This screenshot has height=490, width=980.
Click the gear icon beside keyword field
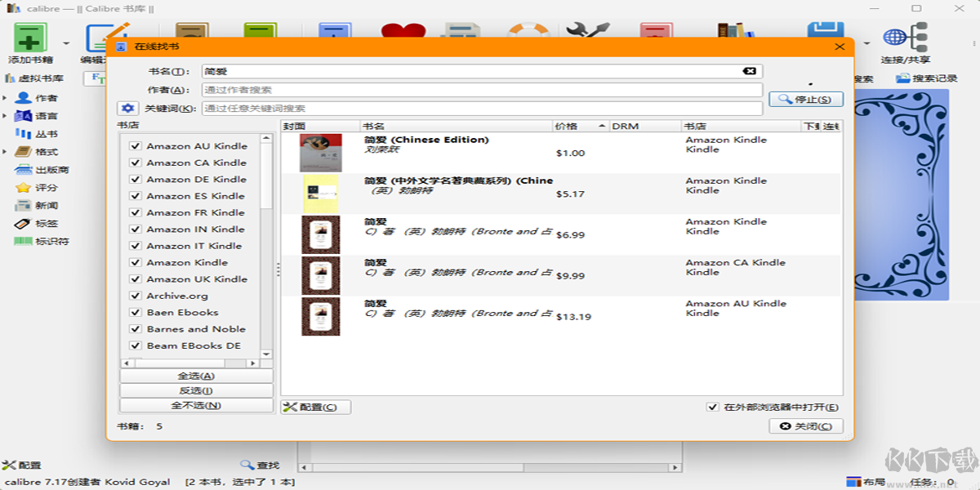point(128,109)
